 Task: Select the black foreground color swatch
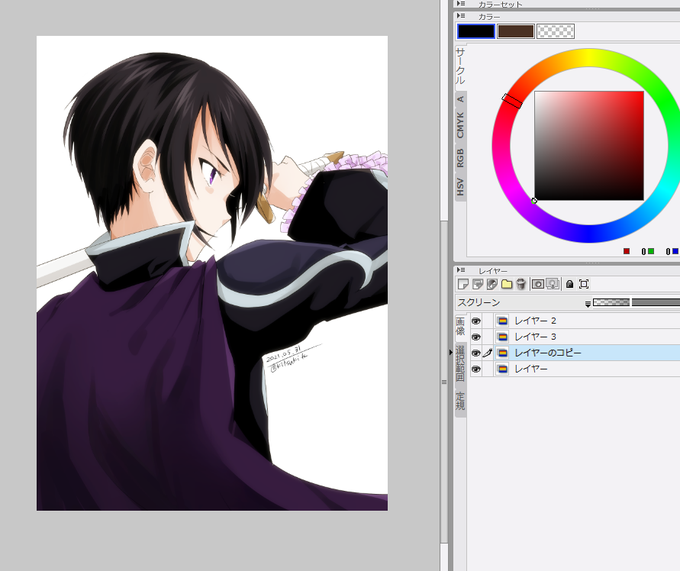coord(476,31)
